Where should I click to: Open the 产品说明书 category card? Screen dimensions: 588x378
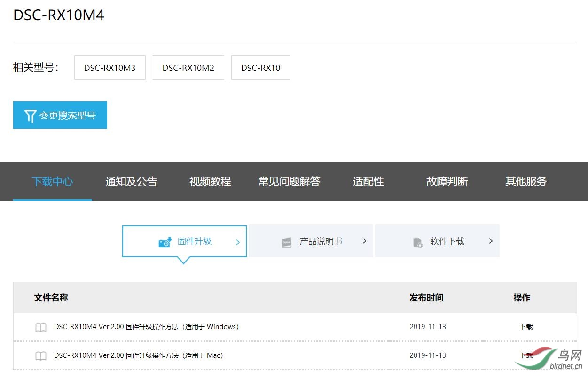click(311, 241)
